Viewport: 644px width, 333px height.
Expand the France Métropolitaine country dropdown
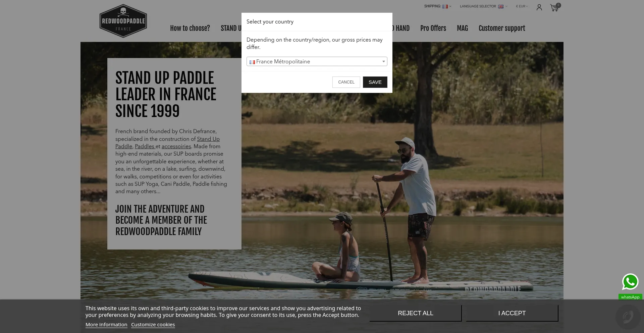317,61
